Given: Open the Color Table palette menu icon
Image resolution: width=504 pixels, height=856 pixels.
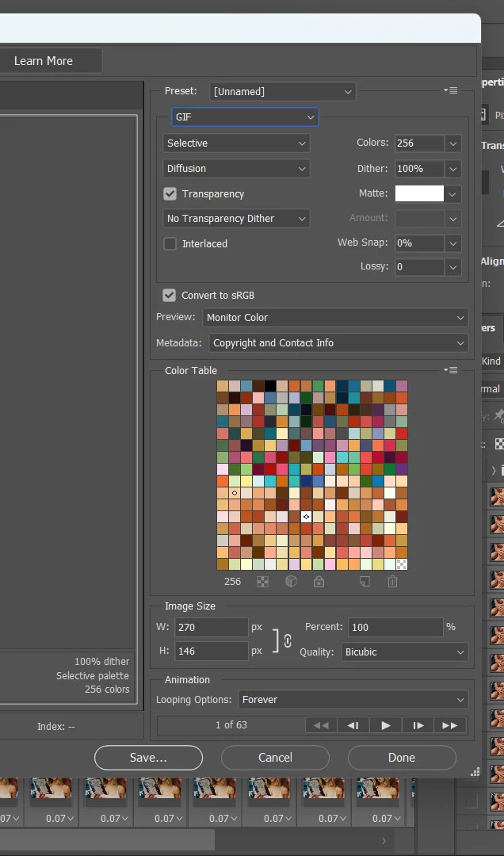Looking at the screenshot, I should (451, 370).
